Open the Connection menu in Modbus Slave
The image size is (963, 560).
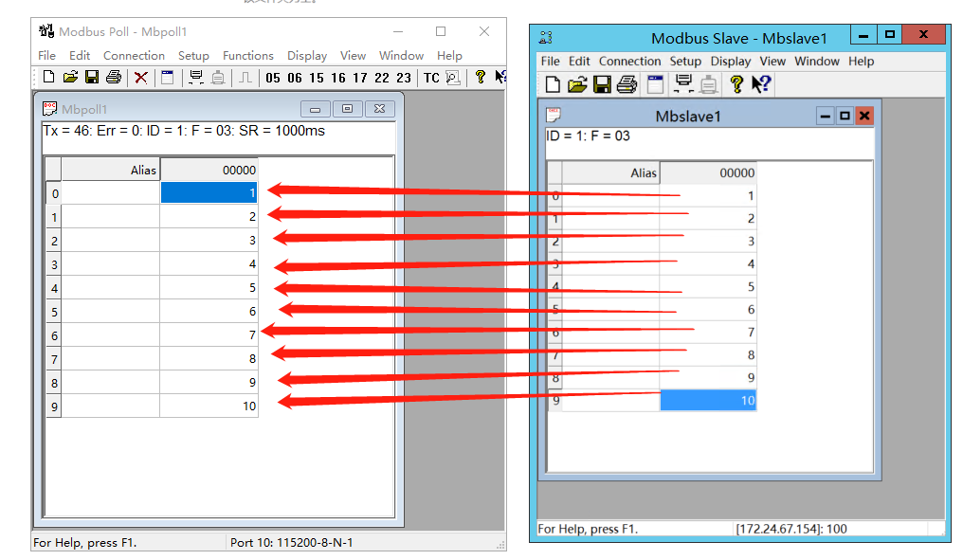click(x=629, y=61)
